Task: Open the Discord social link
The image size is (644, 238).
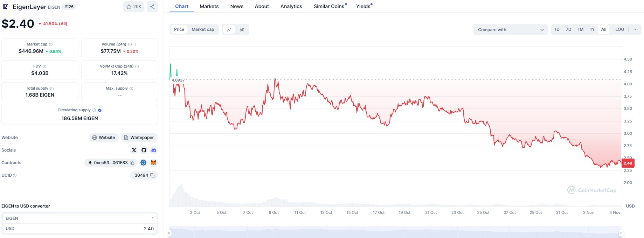Action: [x=154, y=150]
